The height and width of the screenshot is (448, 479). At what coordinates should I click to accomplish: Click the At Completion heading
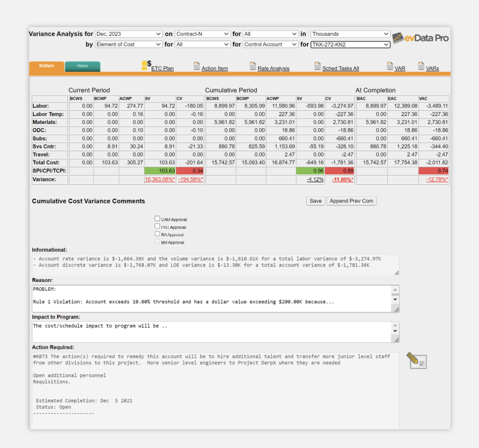point(375,90)
